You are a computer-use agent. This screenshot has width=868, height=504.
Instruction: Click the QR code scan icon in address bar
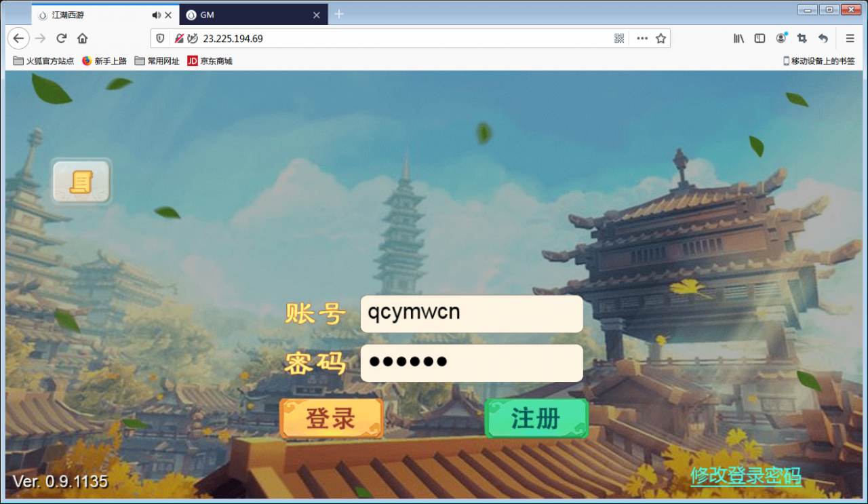[619, 39]
